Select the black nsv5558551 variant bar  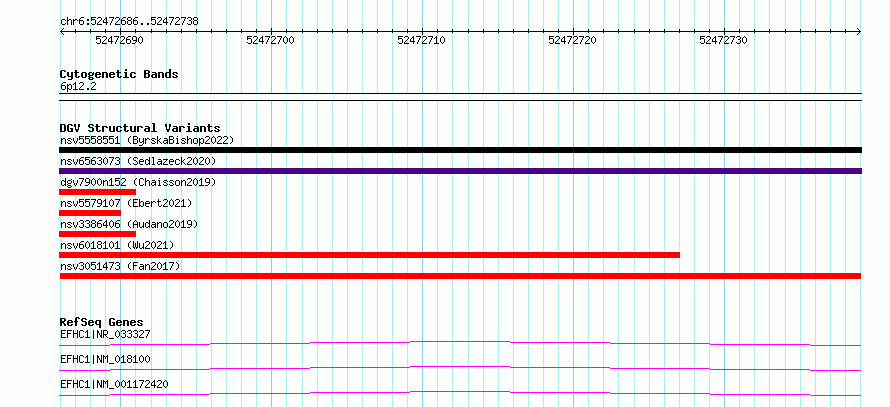460,150
